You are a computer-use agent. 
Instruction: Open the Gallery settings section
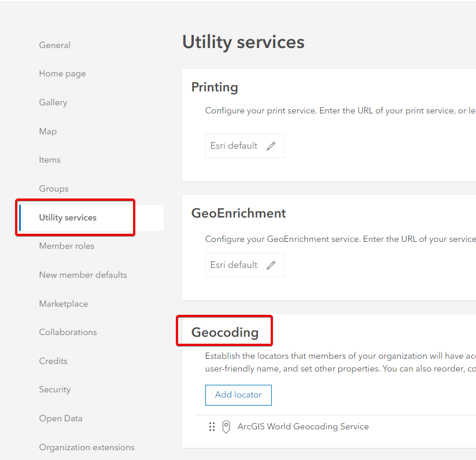tap(53, 102)
